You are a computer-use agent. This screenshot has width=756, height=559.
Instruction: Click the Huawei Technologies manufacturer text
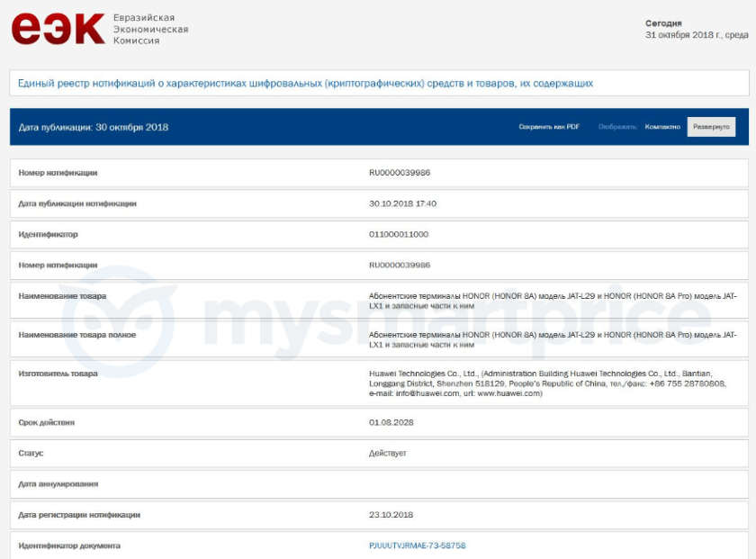click(547, 383)
